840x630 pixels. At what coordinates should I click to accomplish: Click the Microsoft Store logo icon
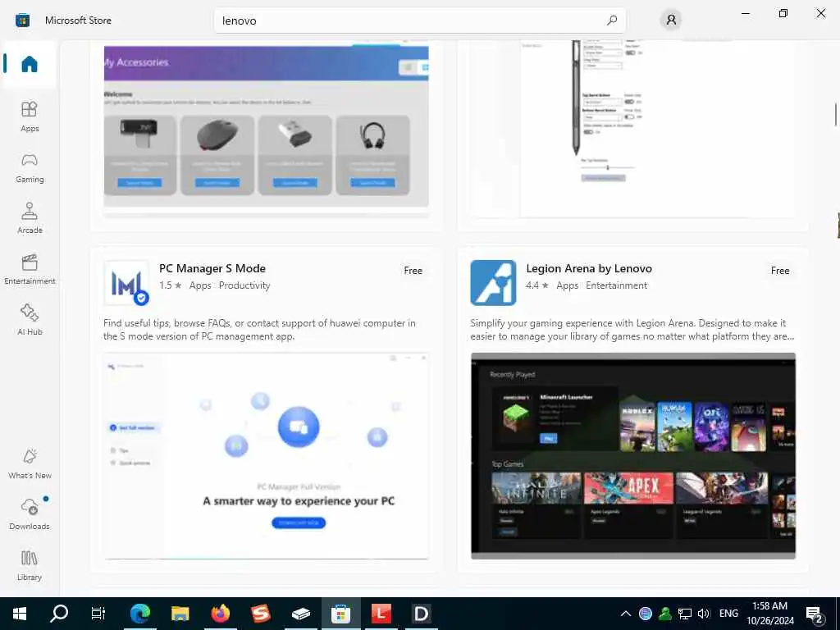[22, 21]
